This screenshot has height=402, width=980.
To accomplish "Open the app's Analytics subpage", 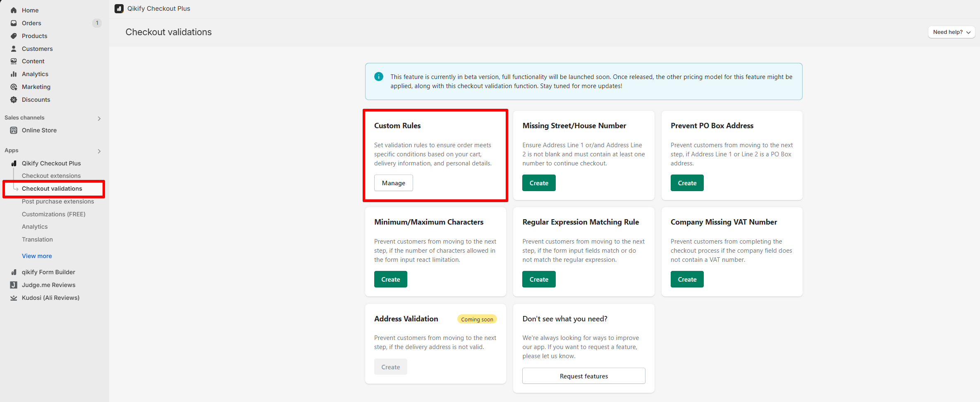I will click(x=35, y=227).
